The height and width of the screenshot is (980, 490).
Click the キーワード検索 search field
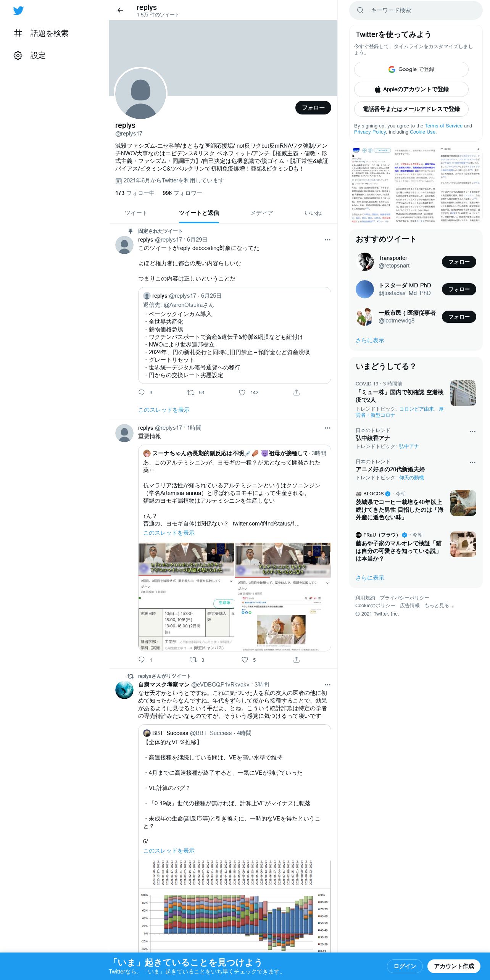[416, 10]
